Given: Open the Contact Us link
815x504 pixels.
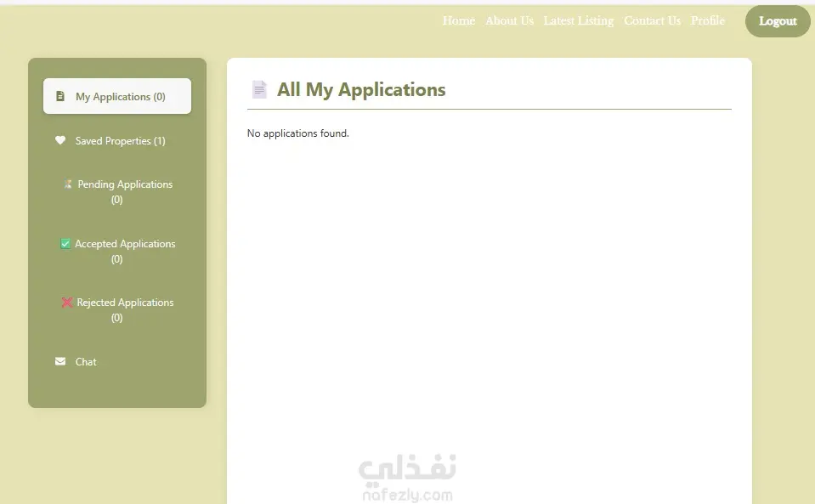Looking at the screenshot, I should coord(653,20).
